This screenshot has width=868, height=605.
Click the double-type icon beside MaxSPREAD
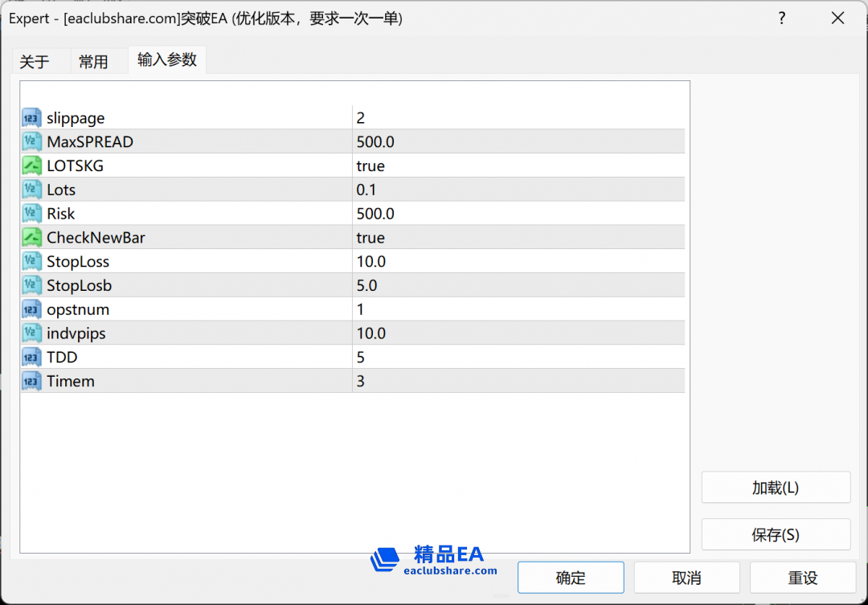coord(31,142)
